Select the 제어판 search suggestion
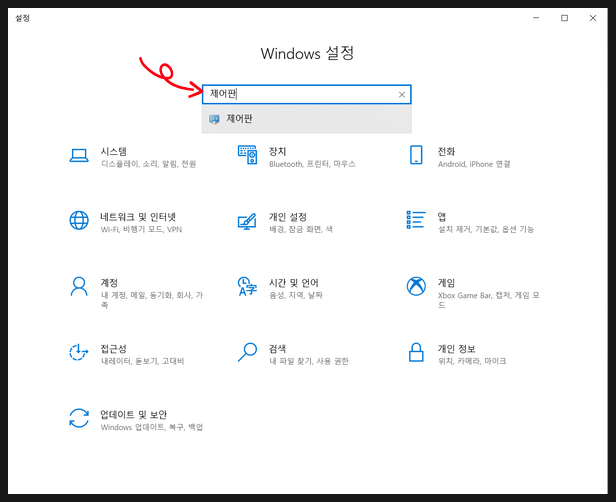Screen dimensions: 616x502 click(307, 119)
